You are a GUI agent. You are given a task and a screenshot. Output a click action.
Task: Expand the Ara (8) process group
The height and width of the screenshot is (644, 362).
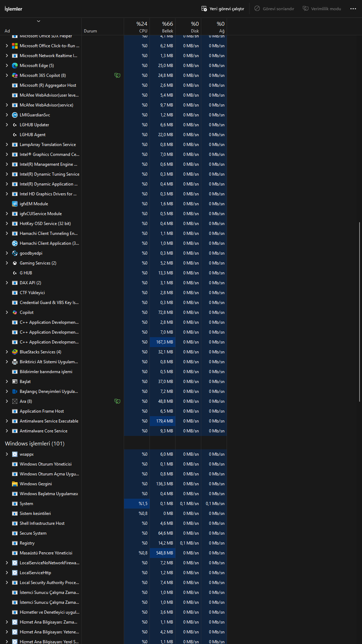(7, 401)
